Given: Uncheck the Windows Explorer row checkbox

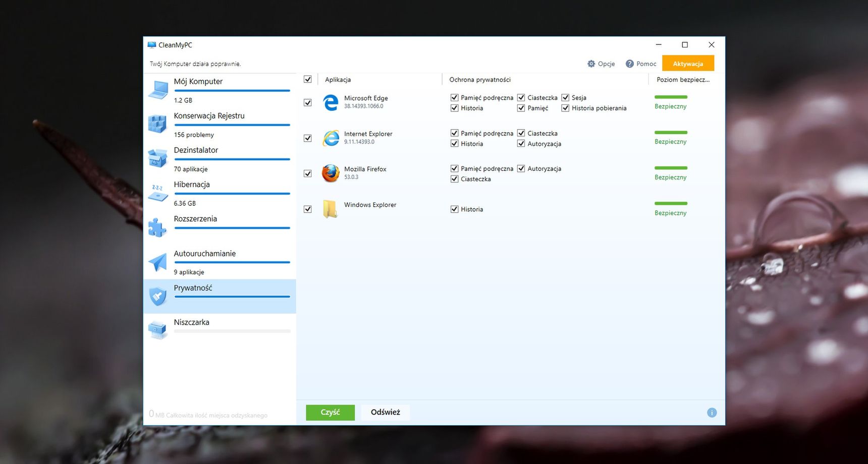Looking at the screenshot, I should (308, 209).
